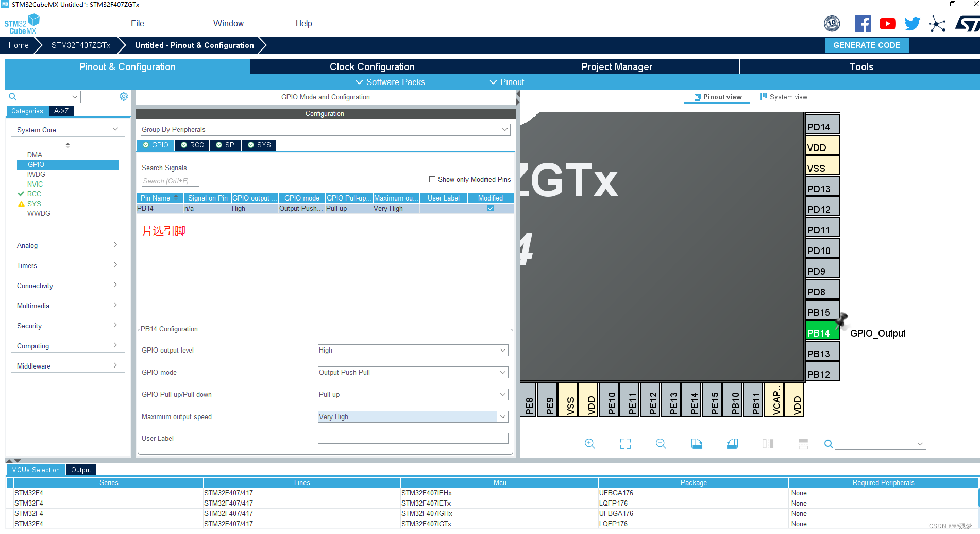Select IWDG in System Core list
The height and width of the screenshot is (534, 980).
[36, 174]
